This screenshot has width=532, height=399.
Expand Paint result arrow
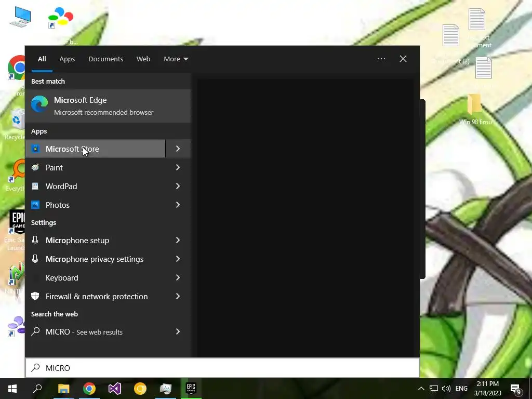point(178,167)
